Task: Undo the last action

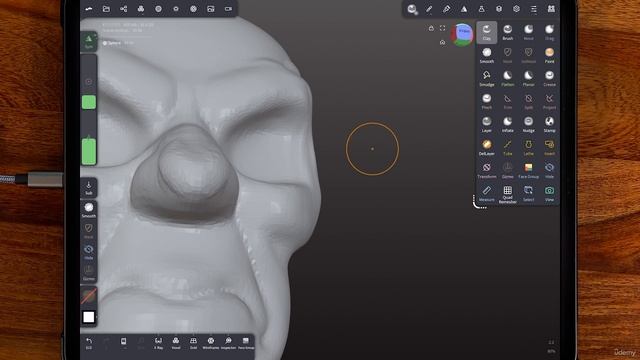Action: [89, 343]
